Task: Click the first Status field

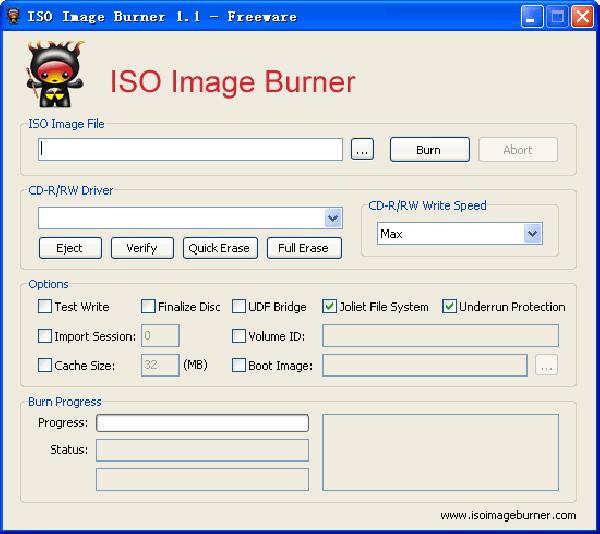Action: [202, 450]
